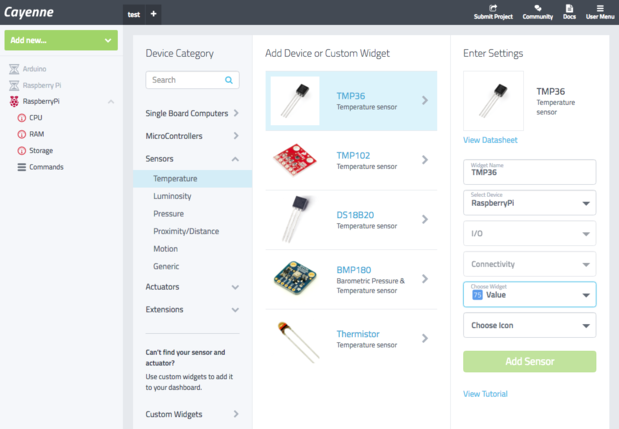
Task: Select the Proximity/Distance subcategory
Action: pyautogui.click(x=186, y=231)
